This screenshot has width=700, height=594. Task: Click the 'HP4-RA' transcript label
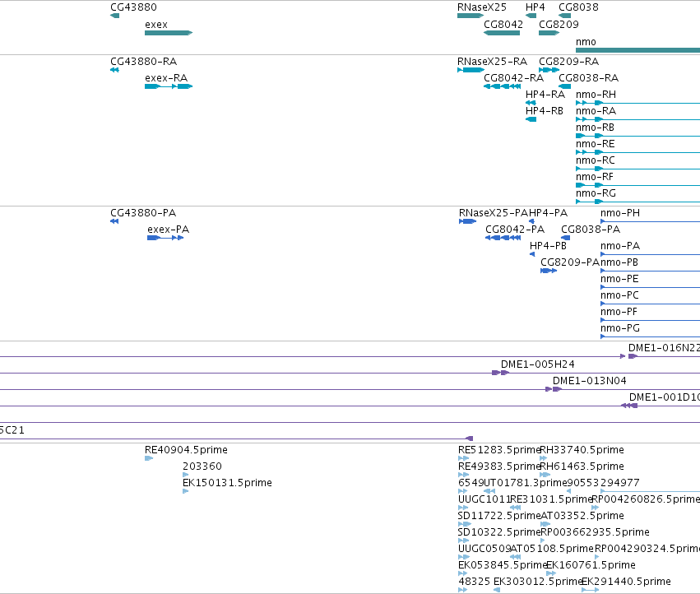[x=545, y=95]
